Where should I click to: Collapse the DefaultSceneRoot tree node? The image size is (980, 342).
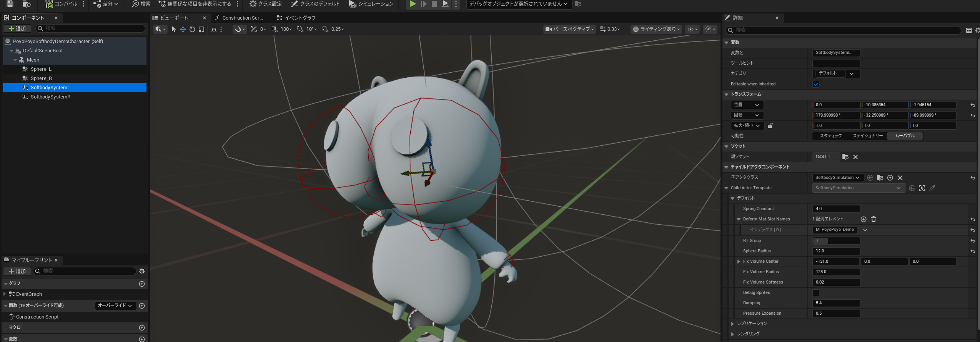(x=12, y=51)
